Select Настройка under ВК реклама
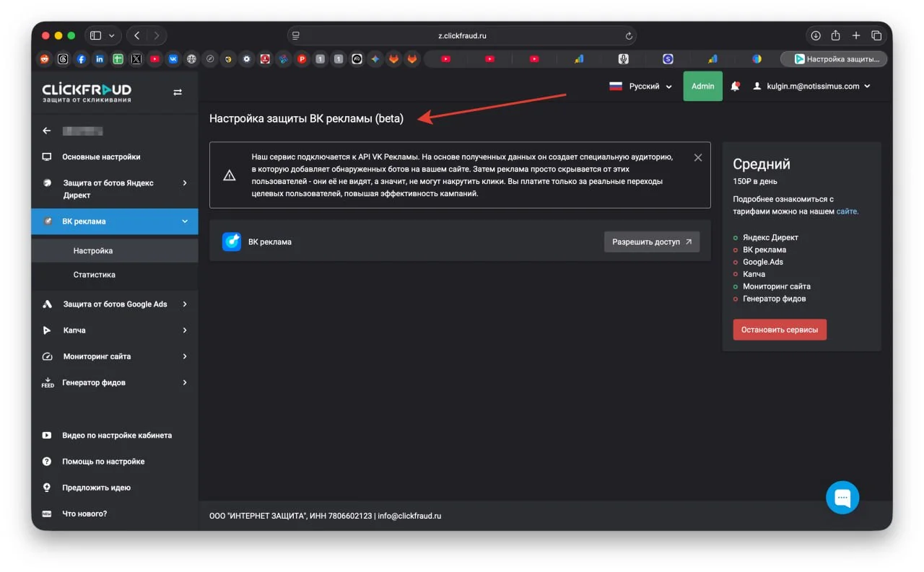Viewport: 924px width, 572px height. tap(115, 251)
